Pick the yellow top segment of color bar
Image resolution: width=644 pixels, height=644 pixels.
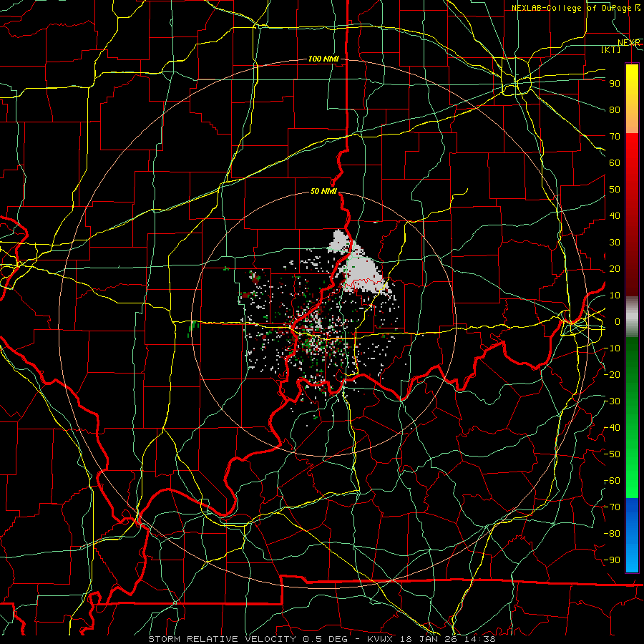(x=632, y=99)
